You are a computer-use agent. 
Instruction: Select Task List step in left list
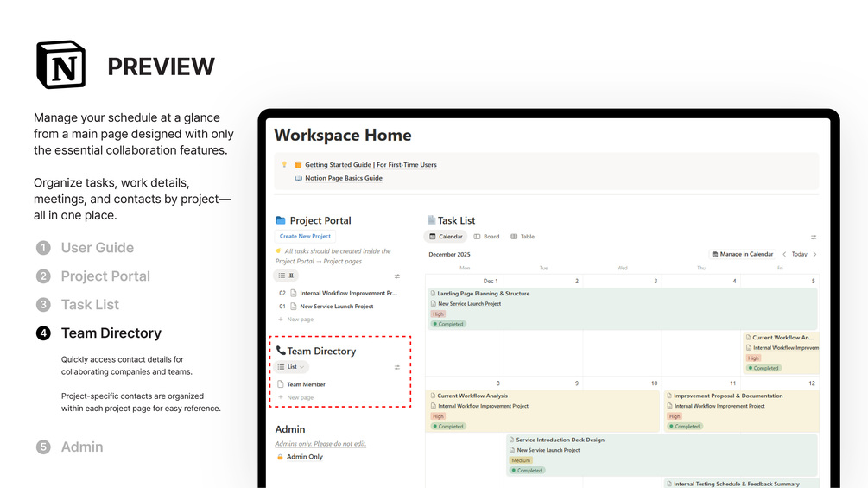(x=78, y=305)
